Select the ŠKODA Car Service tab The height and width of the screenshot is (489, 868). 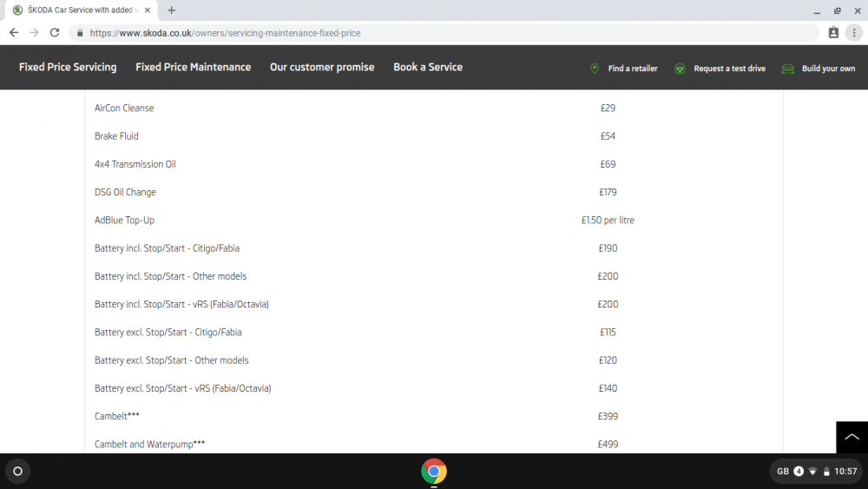pos(80,10)
